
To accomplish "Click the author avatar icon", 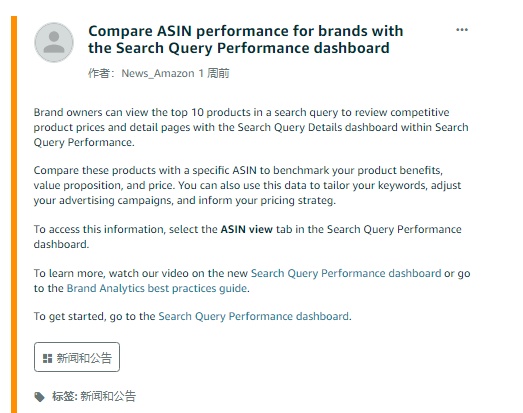I will tap(54, 42).
